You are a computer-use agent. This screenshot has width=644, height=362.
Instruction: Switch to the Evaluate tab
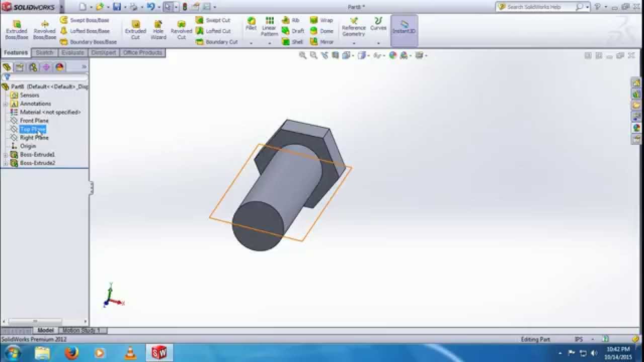[73, 53]
